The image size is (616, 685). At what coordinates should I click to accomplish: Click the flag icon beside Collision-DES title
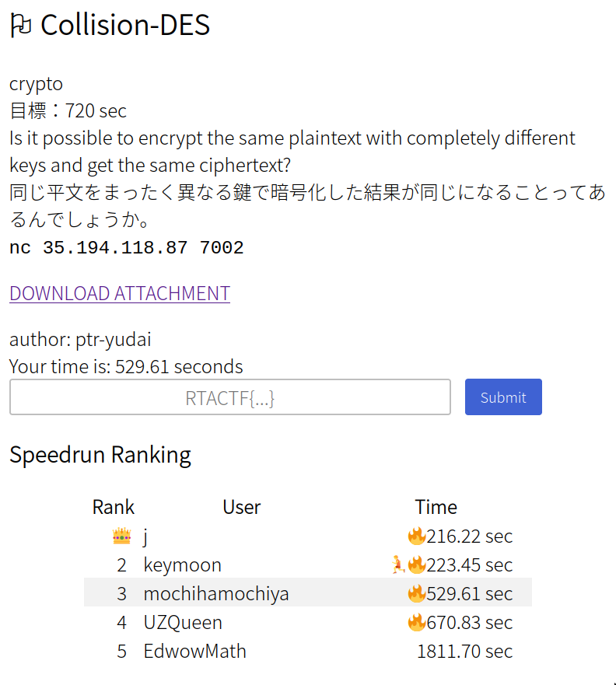[x=21, y=26]
